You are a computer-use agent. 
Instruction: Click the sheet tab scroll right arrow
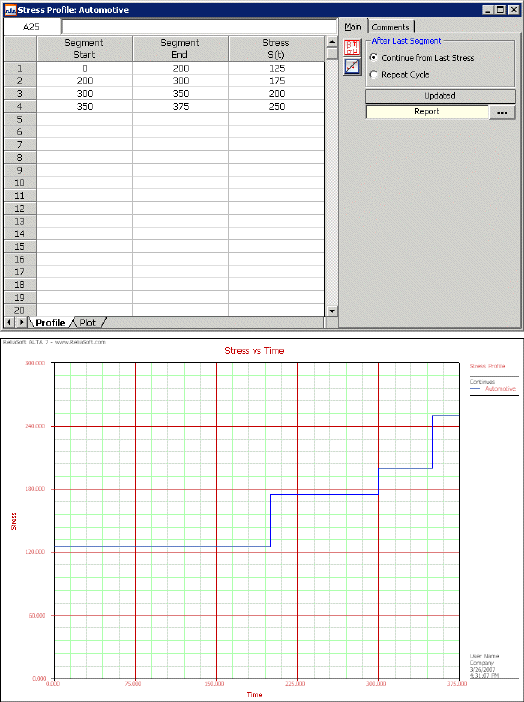click(21, 322)
